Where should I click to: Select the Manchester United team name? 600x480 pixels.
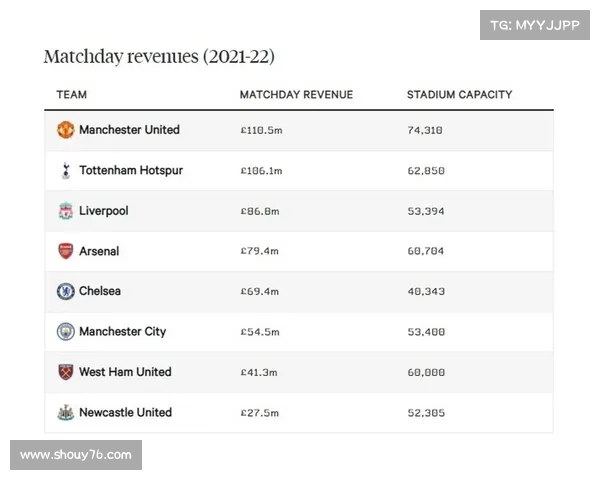coord(129,130)
